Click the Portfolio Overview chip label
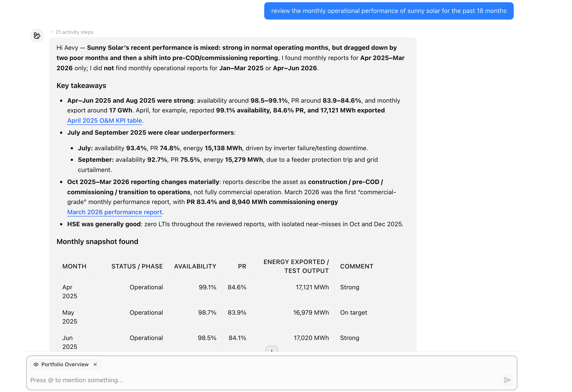Image resolution: width=572 pixels, height=392 pixels. pos(65,364)
